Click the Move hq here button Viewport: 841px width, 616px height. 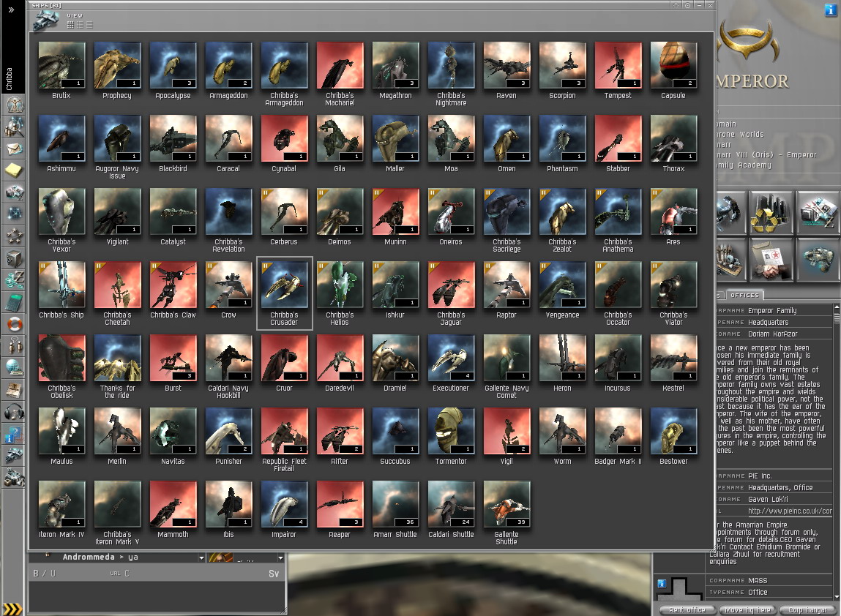click(x=747, y=610)
